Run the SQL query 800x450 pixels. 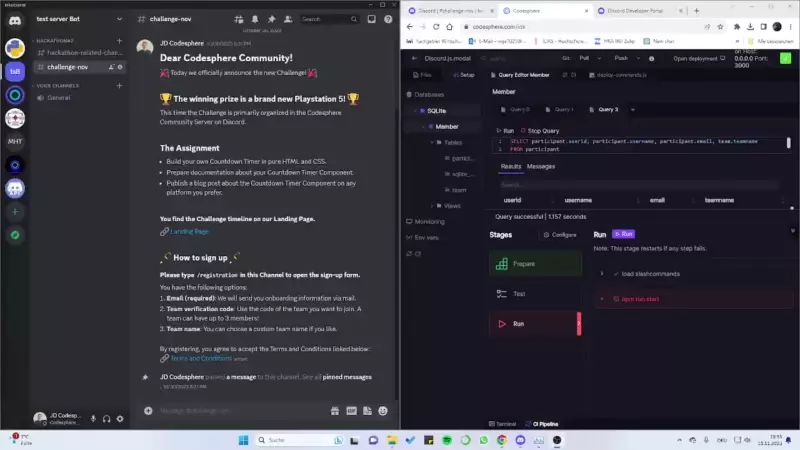(505, 131)
